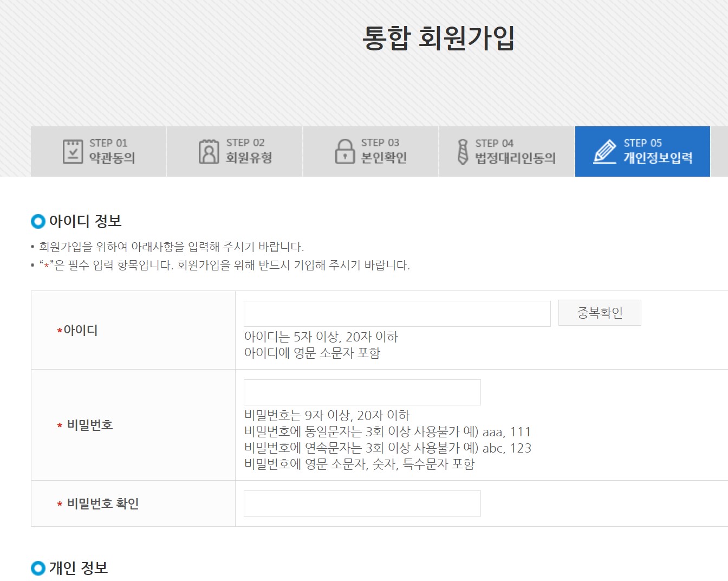
Task: Select the STEP 05 개인정보입력 tab
Action: pos(642,151)
